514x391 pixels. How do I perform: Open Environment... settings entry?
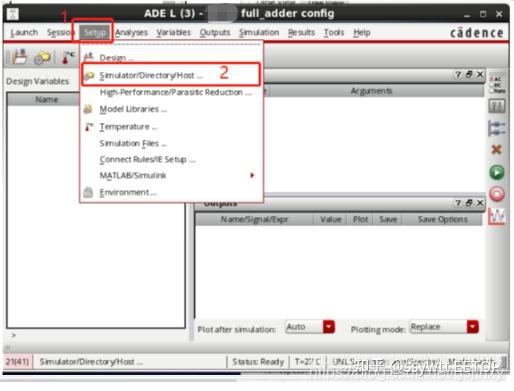(x=171, y=192)
